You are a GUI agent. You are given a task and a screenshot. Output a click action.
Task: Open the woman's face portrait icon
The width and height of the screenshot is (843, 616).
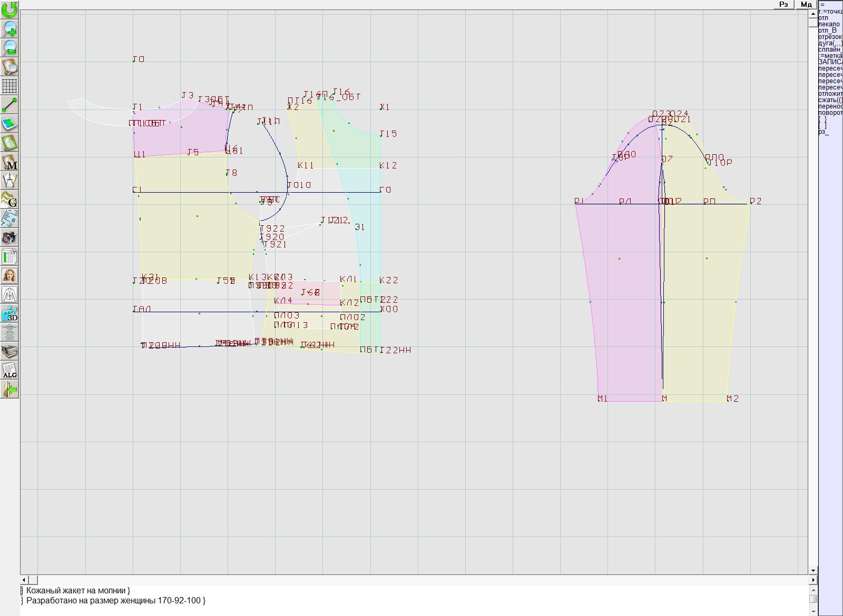pos(9,275)
